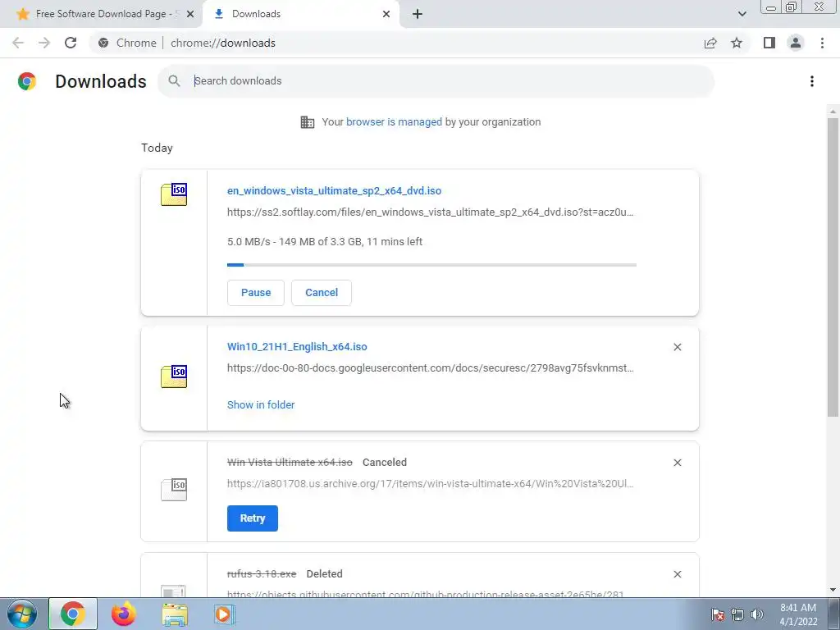Click the Chrome logo beside Downloads title
This screenshot has width=840, height=630.
[27, 81]
